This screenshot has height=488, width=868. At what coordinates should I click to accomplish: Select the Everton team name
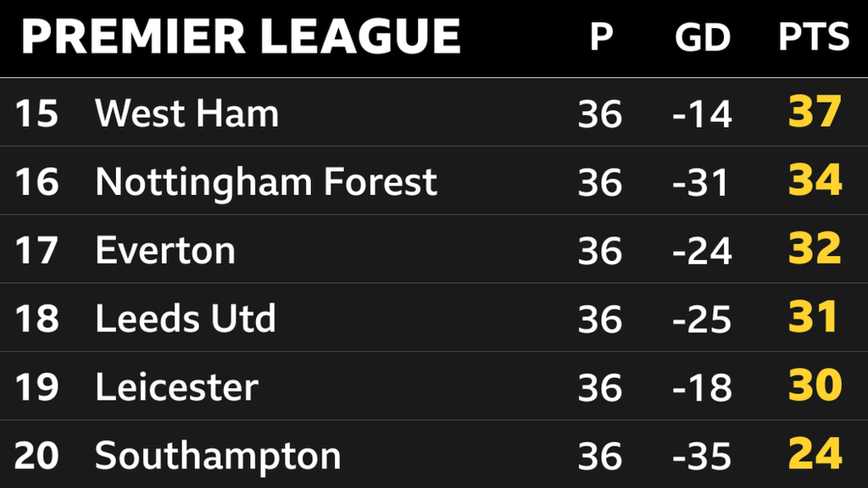[165, 251]
